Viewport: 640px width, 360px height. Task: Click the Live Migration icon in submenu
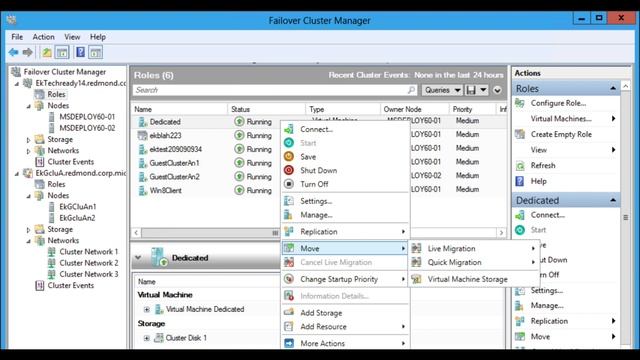point(416,248)
